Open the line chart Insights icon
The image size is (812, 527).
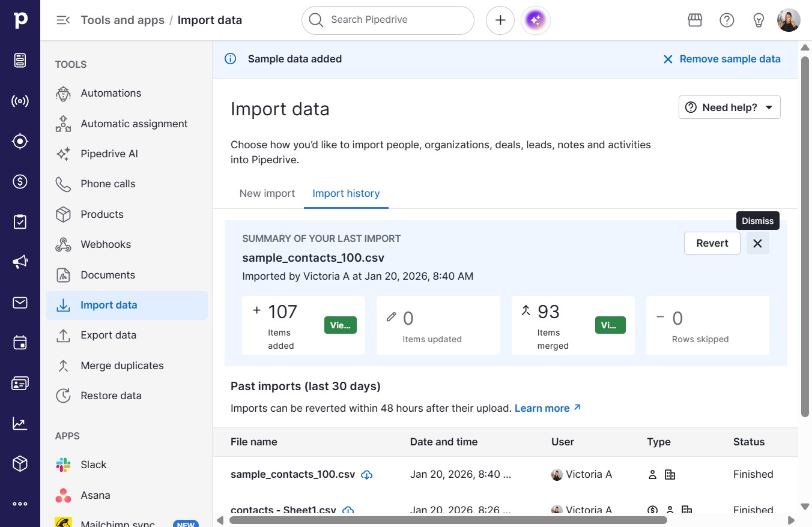(20, 424)
